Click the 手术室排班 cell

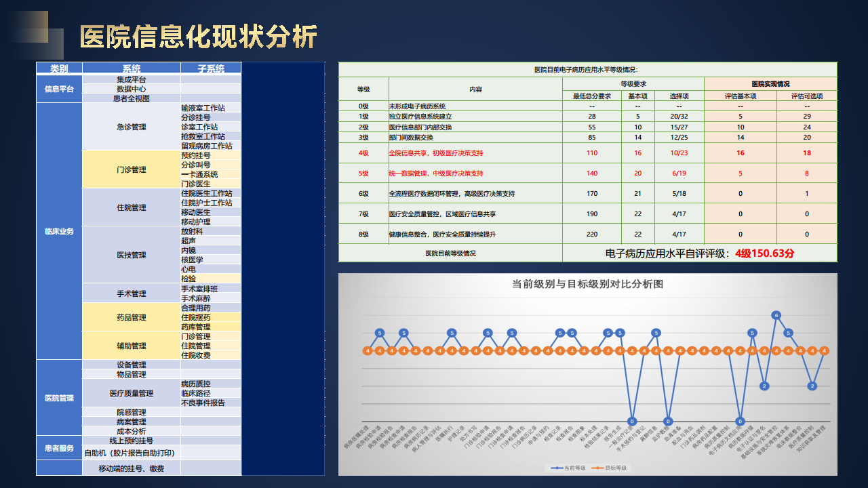[x=211, y=289]
